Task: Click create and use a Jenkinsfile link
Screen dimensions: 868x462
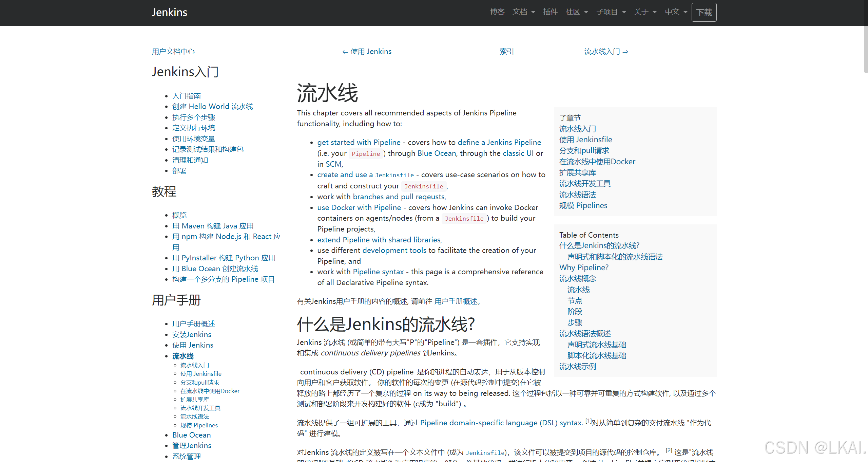Action: click(365, 175)
